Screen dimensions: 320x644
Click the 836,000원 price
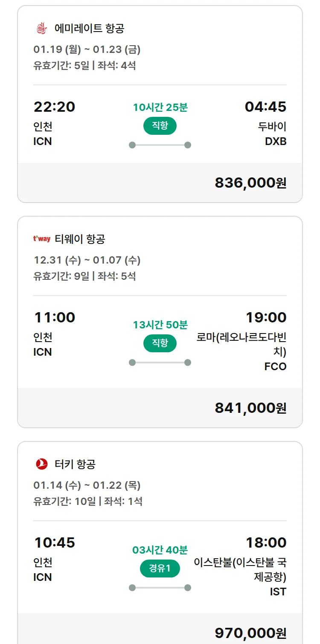point(250,183)
